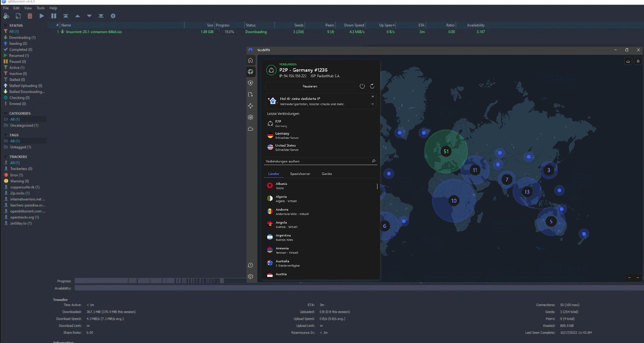This screenshot has height=343, width=644.
Task: Zoom out map with minus button
Action: point(629,278)
